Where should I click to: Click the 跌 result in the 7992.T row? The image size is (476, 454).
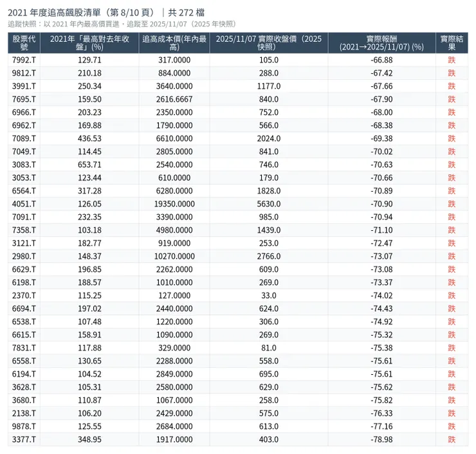452,60
